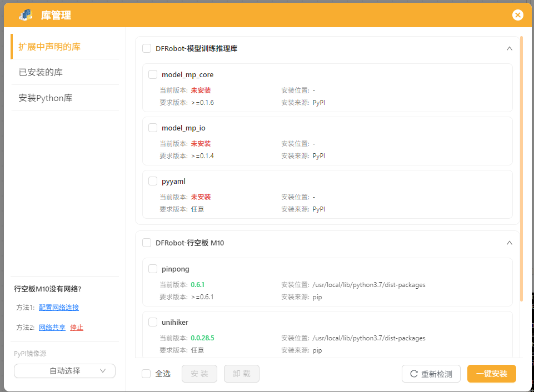Check the model_mp_core checkbox
The height and width of the screenshot is (392, 534).
pos(153,74)
